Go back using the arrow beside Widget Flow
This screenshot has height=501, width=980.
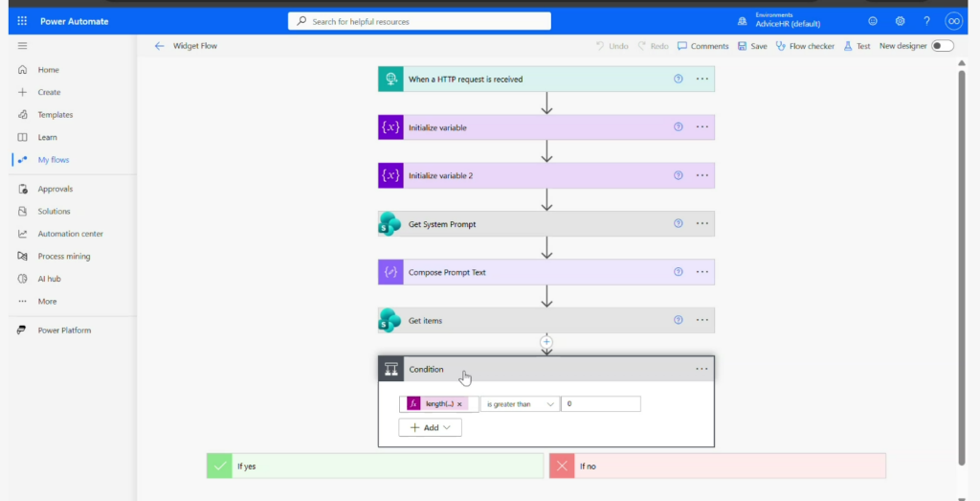160,46
